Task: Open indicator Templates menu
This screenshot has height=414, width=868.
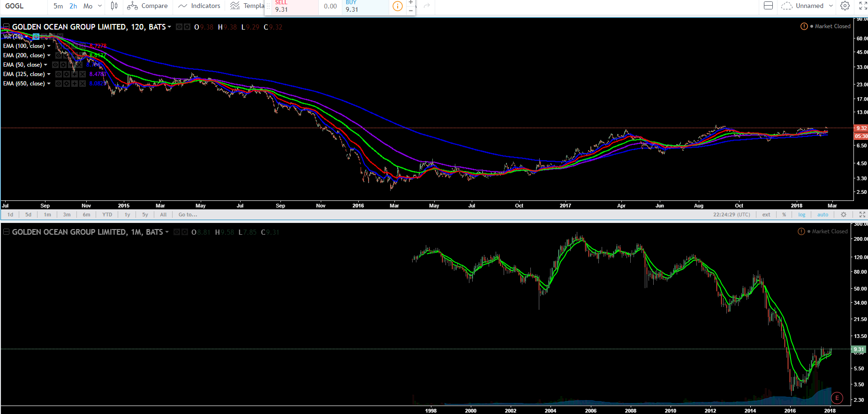Action: (247, 6)
